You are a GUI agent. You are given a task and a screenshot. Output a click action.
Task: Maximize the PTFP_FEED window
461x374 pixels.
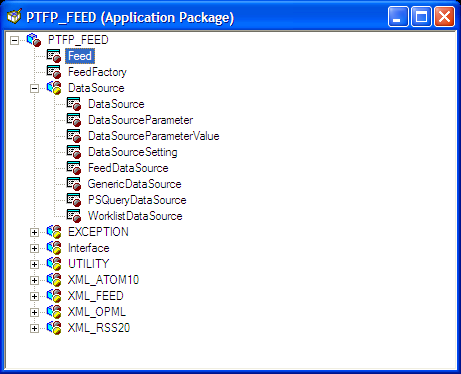pyautogui.click(x=421, y=16)
